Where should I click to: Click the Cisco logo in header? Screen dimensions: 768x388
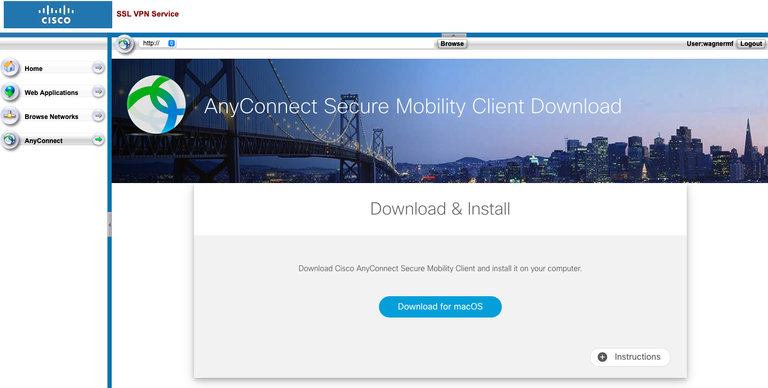click(x=58, y=14)
